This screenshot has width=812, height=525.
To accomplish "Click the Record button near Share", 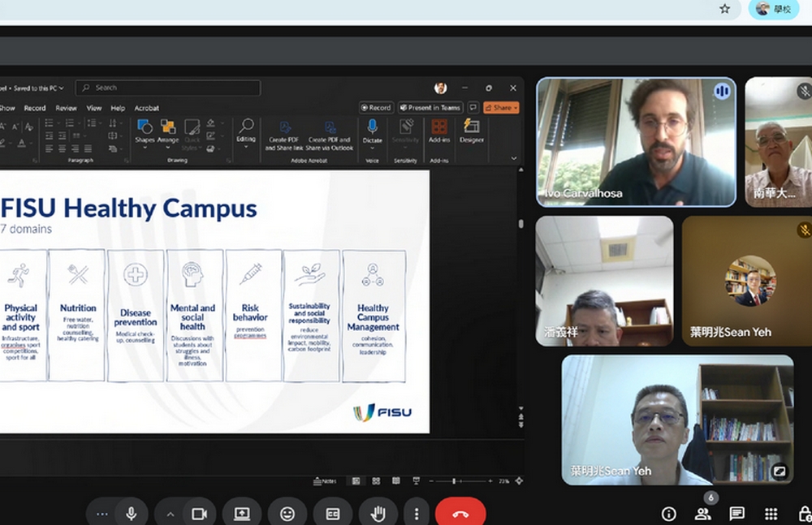I will point(377,108).
